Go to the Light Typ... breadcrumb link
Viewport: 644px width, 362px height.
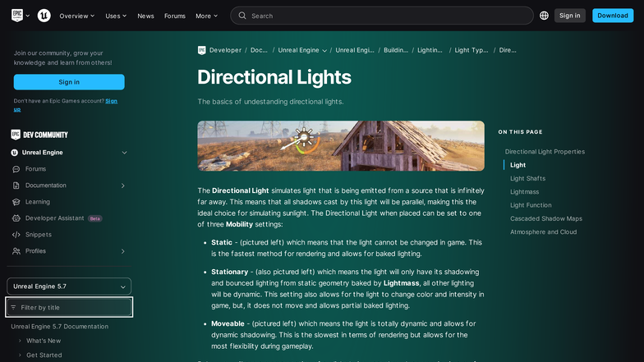(471, 50)
